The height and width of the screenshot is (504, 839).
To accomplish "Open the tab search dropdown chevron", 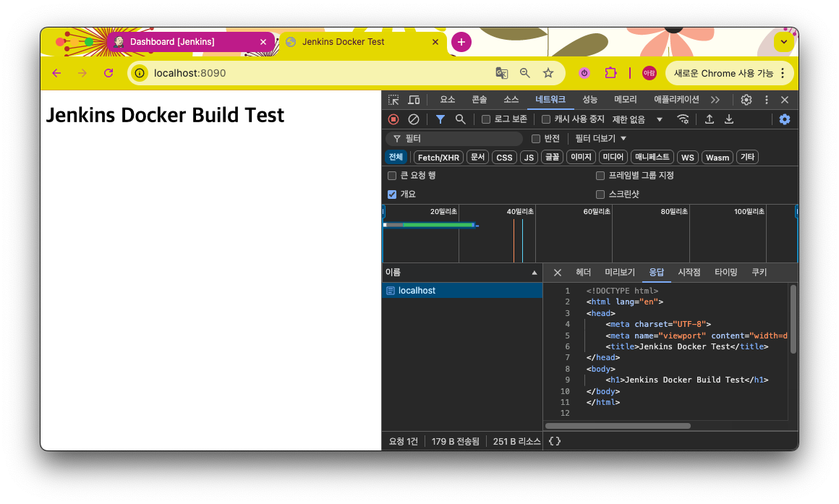I will pyautogui.click(x=784, y=42).
